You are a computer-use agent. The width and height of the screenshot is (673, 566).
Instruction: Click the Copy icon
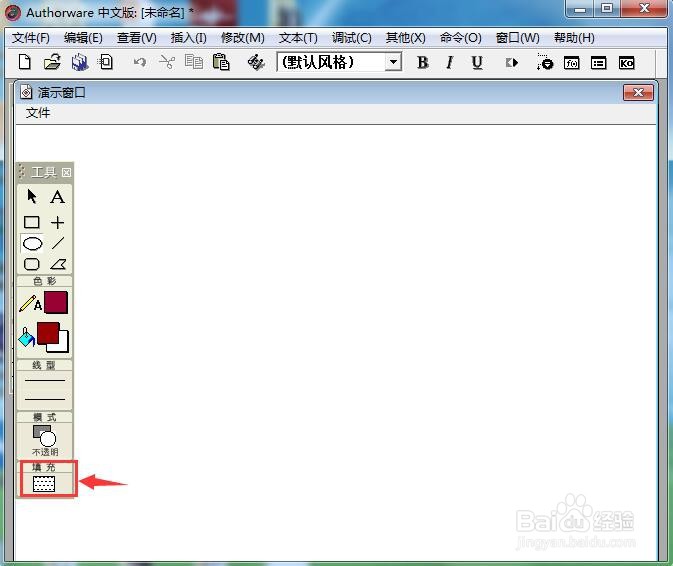point(194,62)
